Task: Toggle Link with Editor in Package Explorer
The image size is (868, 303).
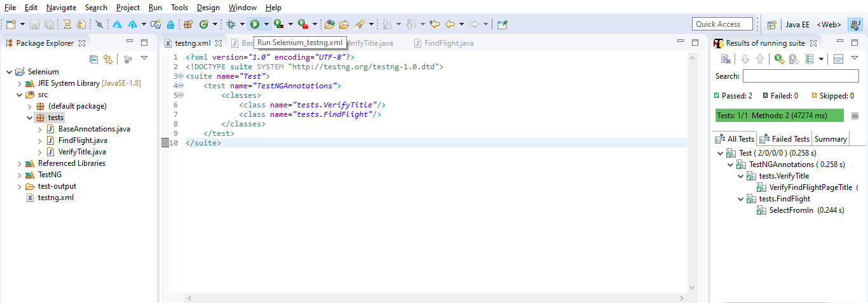Action: coord(108,59)
